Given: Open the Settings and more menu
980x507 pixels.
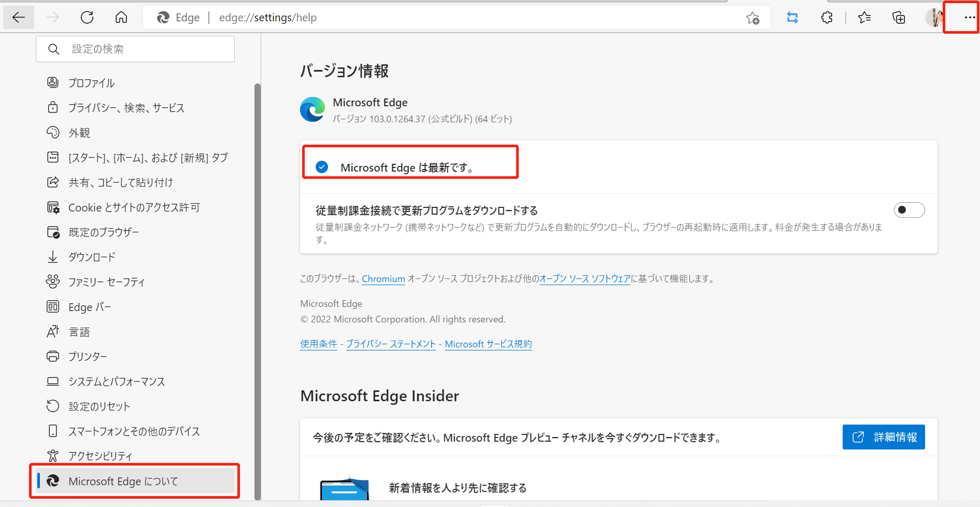Looking at the screenshot, I should click(969, 18).
